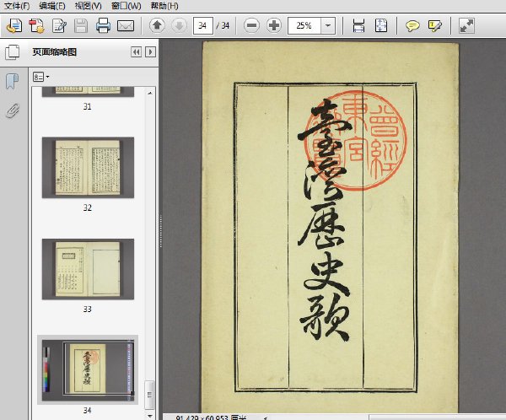Click the page thumbnails panel icon
Image resolution: width=506 pixels, height=420 pixels.
pos(13,52)
